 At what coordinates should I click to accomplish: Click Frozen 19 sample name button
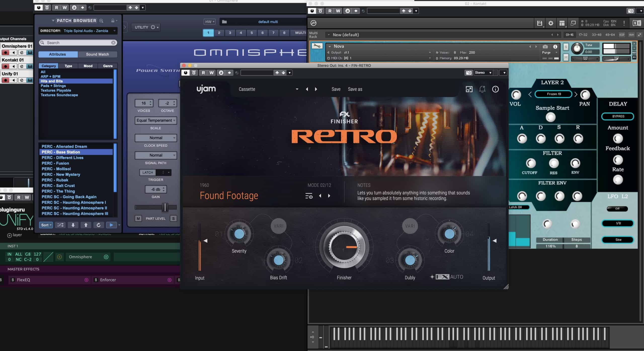click(553, 94)
